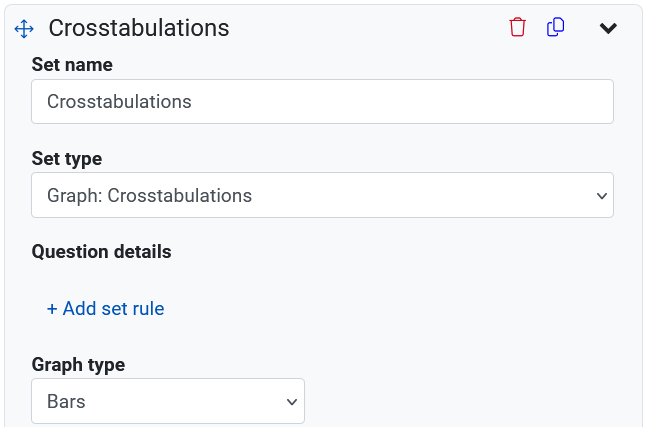Duplicate the Crosstabulations set with copy icon

(x=556, y=28)
